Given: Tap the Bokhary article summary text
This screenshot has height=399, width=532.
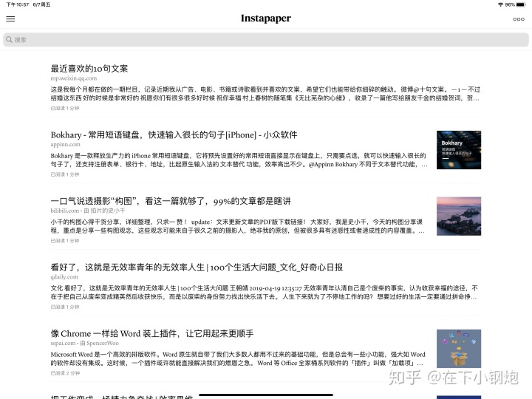Looking at the screenshot, I should point(239,160).
